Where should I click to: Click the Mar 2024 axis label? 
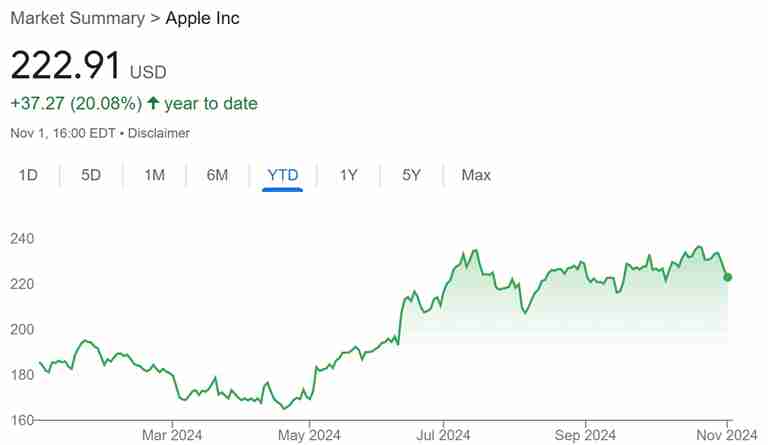(173, 434)
